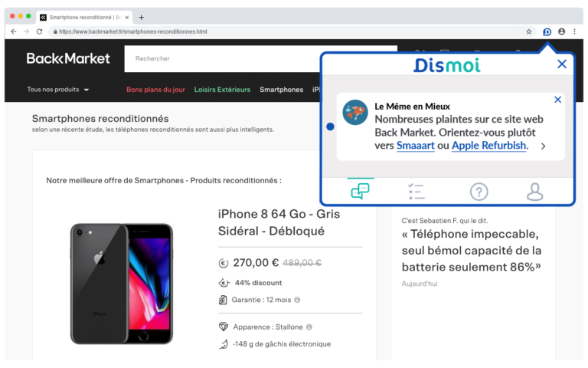The height and width of the screenshot is (368, 588).
Task: Open the Loisirs Extérieurs menu item
Action: coord(222,90)
